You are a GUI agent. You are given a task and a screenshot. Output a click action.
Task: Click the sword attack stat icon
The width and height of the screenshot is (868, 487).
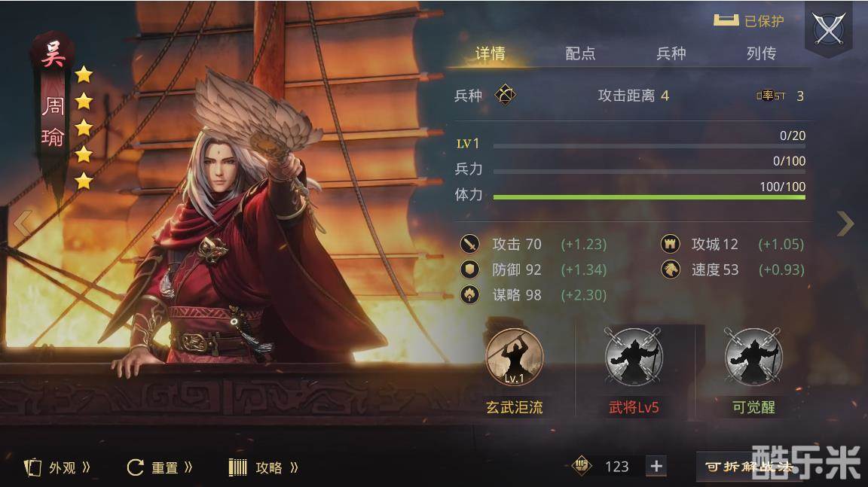[470, 244]
